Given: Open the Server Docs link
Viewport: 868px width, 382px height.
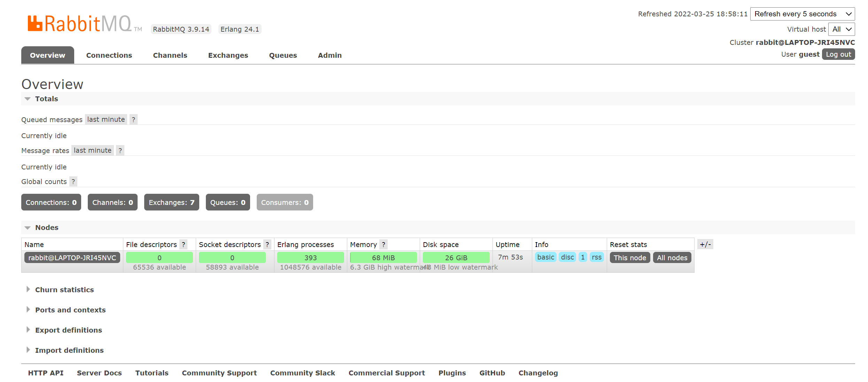Looking at the screenshot, I should tap(99, 373).
